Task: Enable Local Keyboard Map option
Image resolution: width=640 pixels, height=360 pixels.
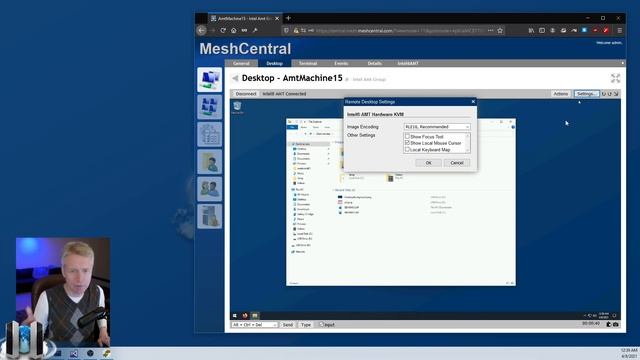Action: (407, 149)
